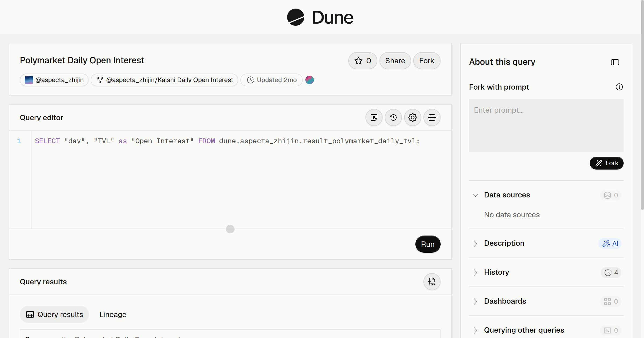
Task: Grab the editor resize handle circle
Action: pyautogui.click(x=230, y=229)
